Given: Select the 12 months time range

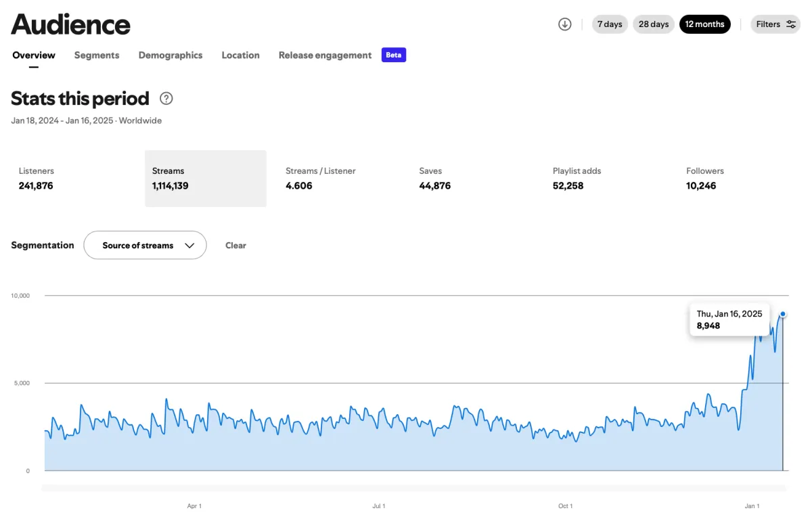Looking at the screenshot, I should click(704, 24).
